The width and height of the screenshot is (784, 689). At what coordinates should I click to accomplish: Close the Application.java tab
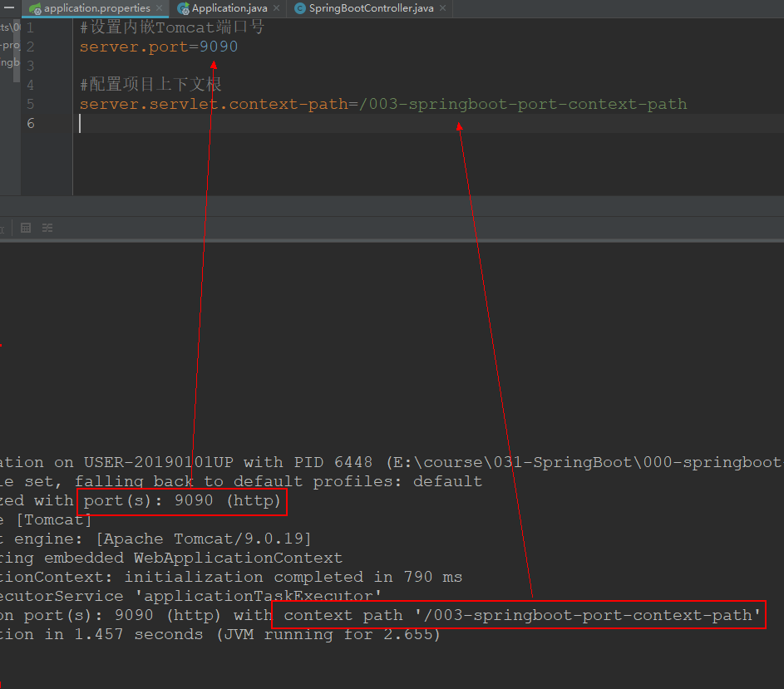(276, 8)
